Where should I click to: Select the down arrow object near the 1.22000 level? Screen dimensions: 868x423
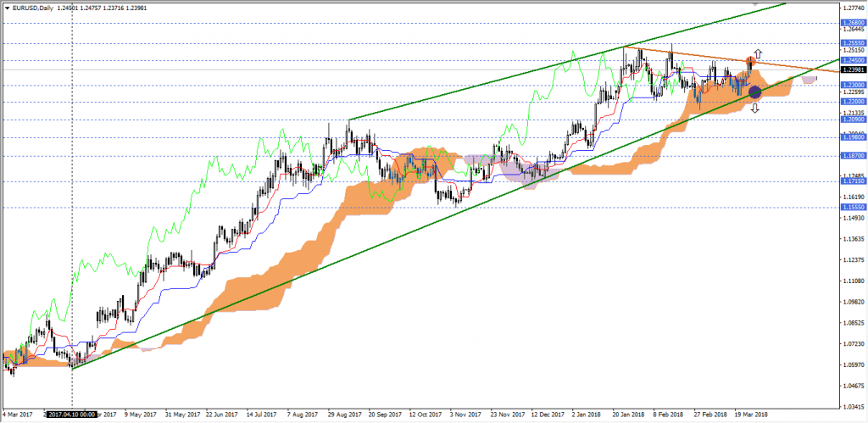[755, 108]
